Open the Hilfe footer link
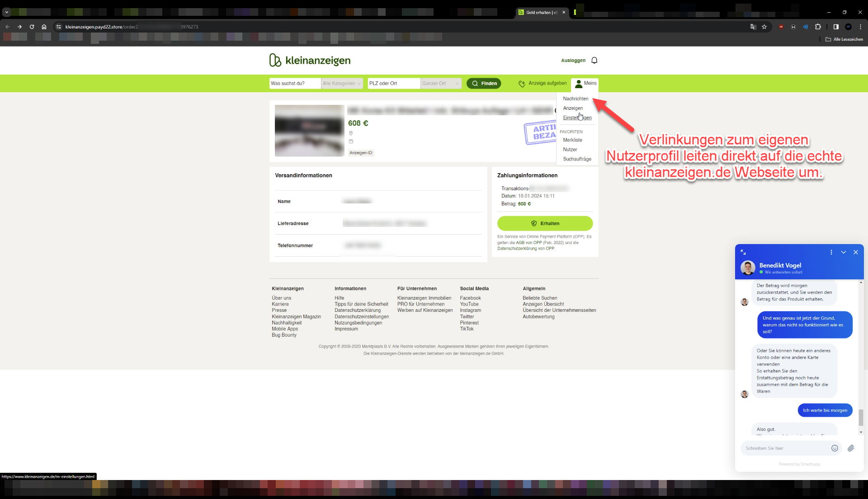 [x=339, y=298]
